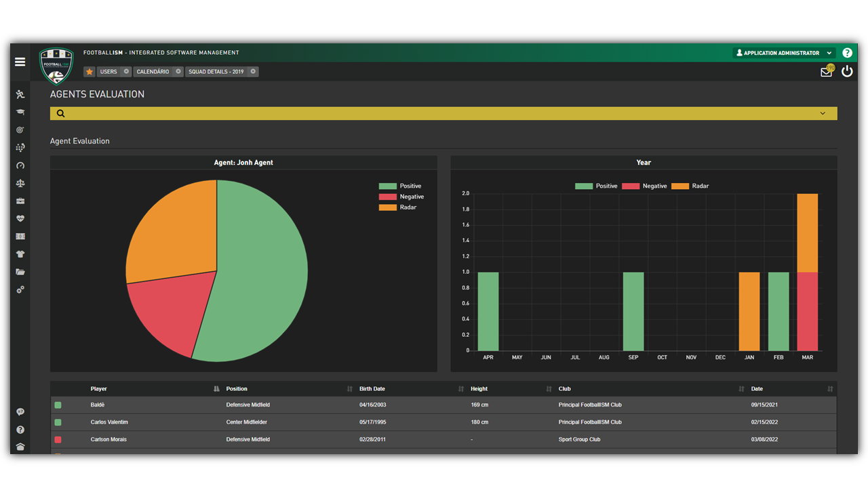868x488 pixels.
Task: Click the home icon at sidebar bottom
Action: (x=20, y=447)
